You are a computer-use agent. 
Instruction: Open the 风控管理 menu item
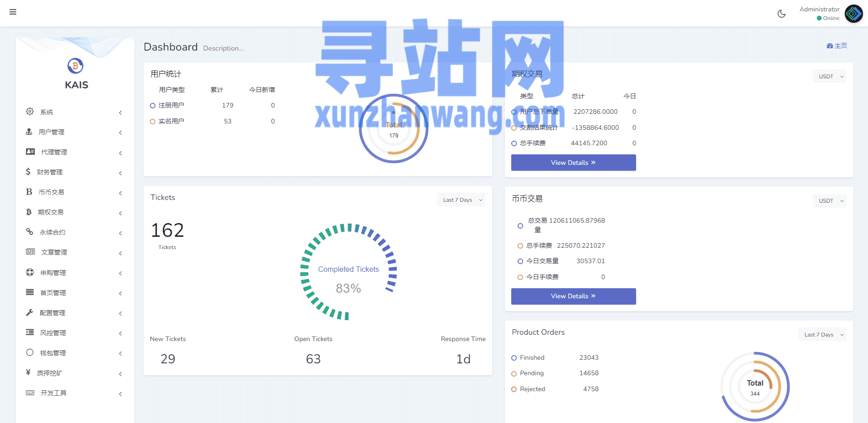[75, 333]
